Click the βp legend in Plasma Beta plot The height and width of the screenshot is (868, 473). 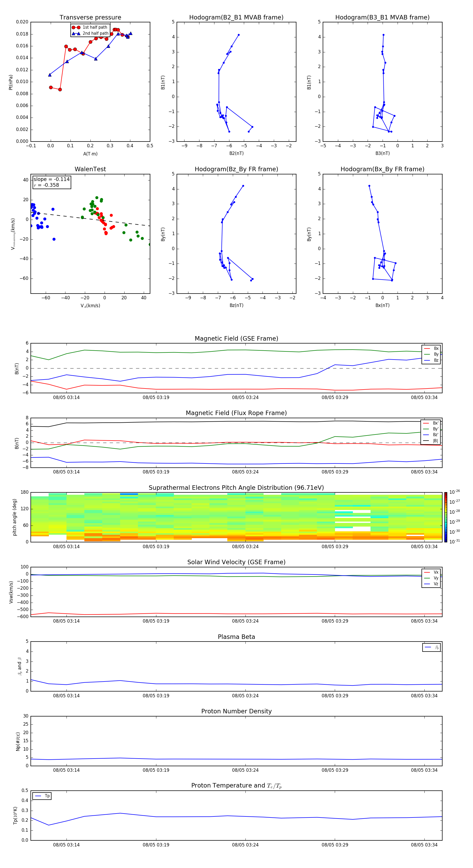coord(431,647)
